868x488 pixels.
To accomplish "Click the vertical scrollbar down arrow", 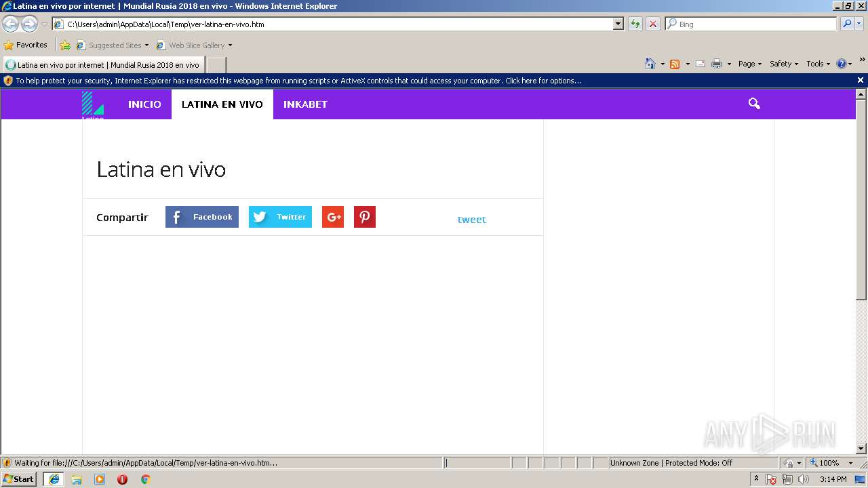I will 861,449.
